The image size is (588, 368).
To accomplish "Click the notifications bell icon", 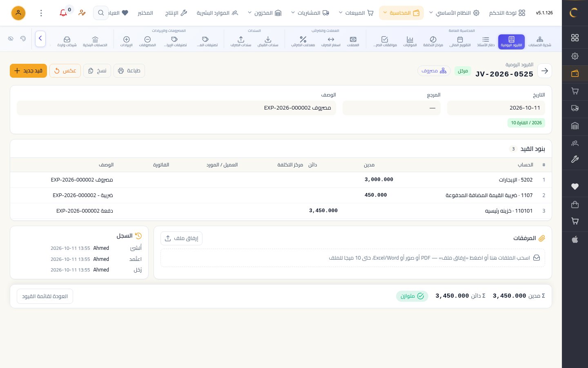I will pos(63,13).
